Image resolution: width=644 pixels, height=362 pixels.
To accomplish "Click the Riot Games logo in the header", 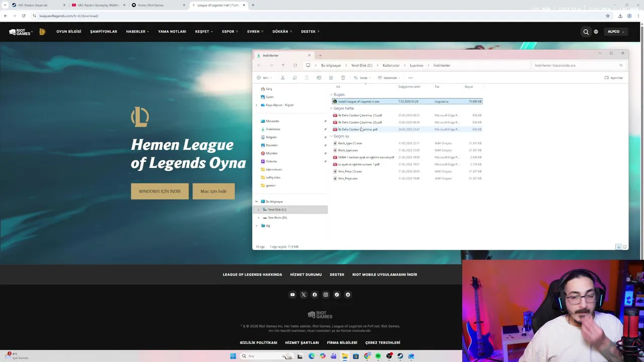I will (x=20, y=32).
